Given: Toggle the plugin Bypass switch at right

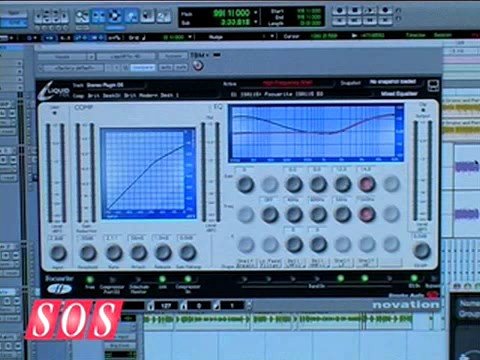Looking at the screenshot, I should pos(433,278).
